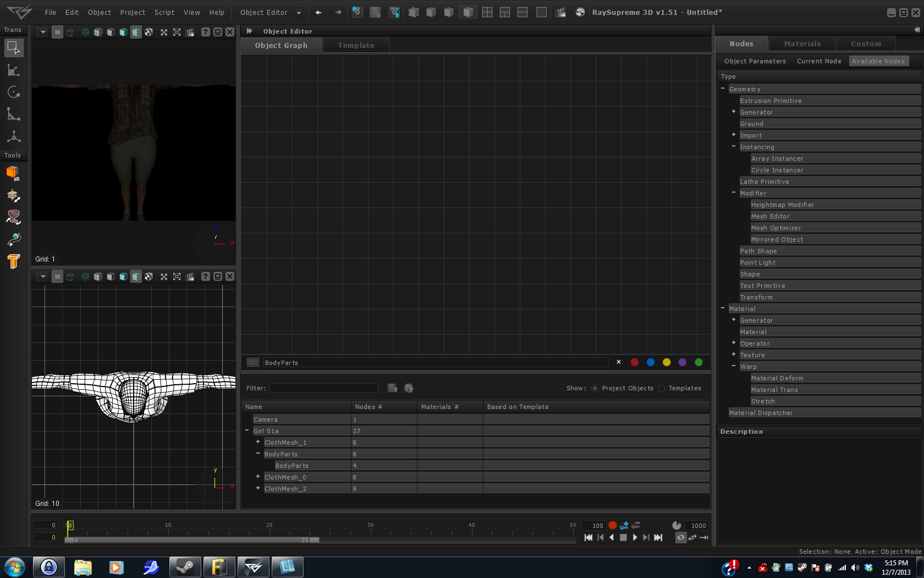Collapse the Instancing node group
Screen dimensions: 924x578
(734, 146)
